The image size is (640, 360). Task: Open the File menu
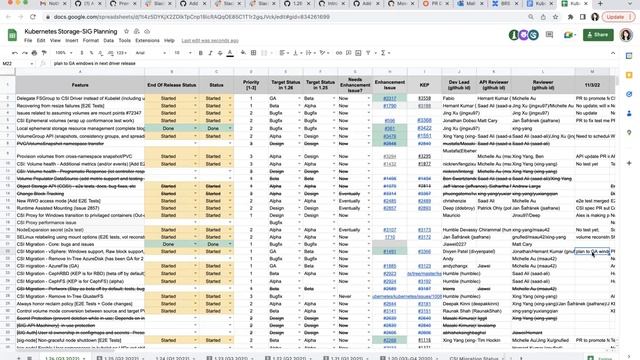pyautogui.click(x=28, y=41)
